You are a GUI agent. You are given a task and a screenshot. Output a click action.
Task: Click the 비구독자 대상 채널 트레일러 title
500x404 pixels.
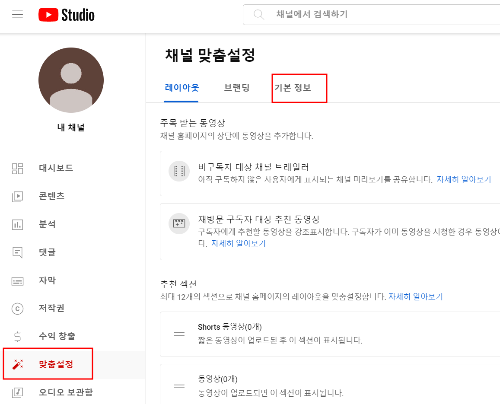[x=254, y=167]
